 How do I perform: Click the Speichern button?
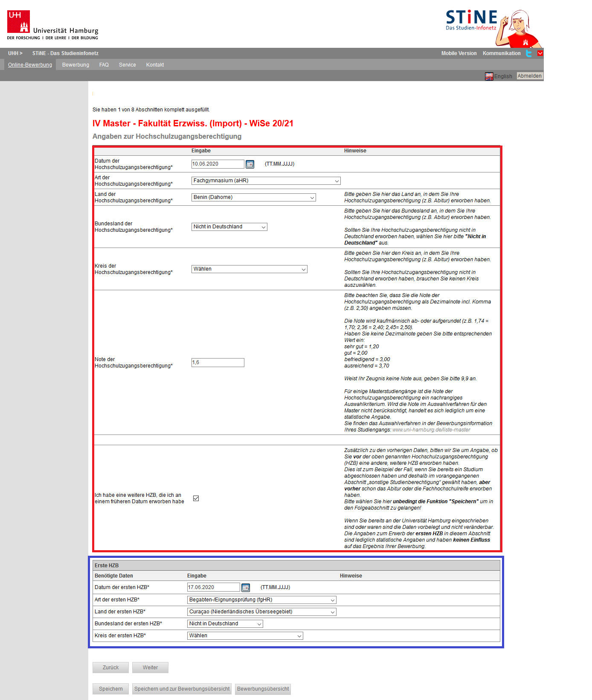(x=110, y=689)
